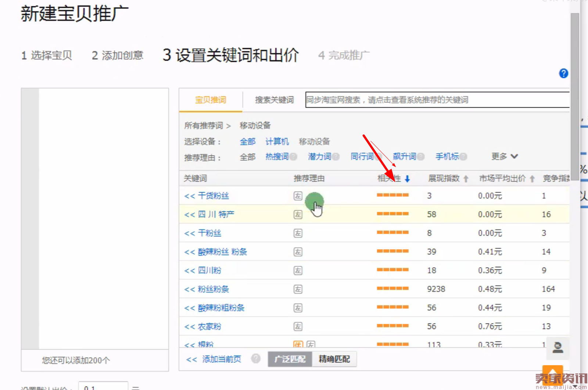Sort by 相关性 using blue down arrow
Screen dimensions: 588x390
click(x=407, y=179)
